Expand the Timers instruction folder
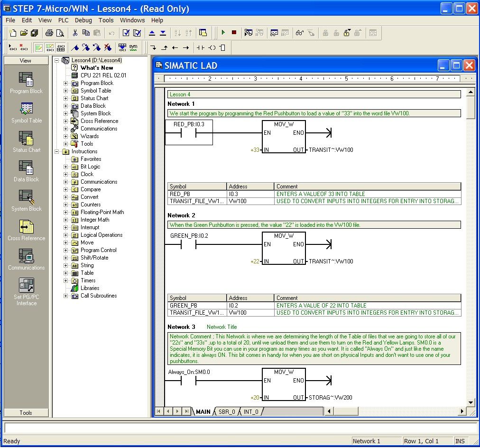480x448 pixels. pyautogui.click(x=66, y=280)
